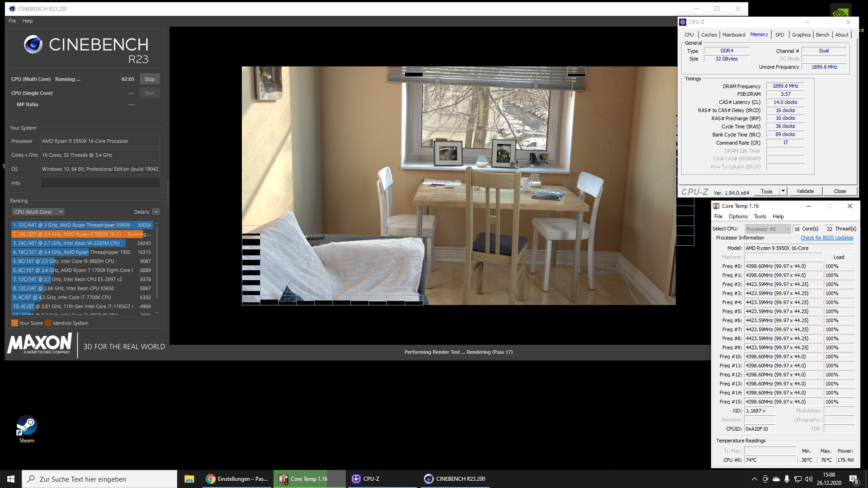
Task: Click the Identical System legend swatch
Action: coord(48,323)
